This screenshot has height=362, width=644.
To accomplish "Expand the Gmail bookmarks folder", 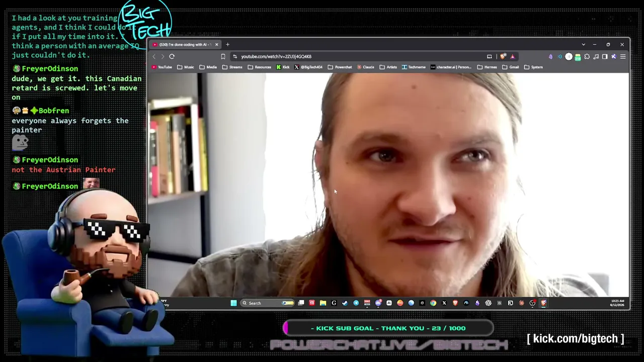I will pos(511,67).
